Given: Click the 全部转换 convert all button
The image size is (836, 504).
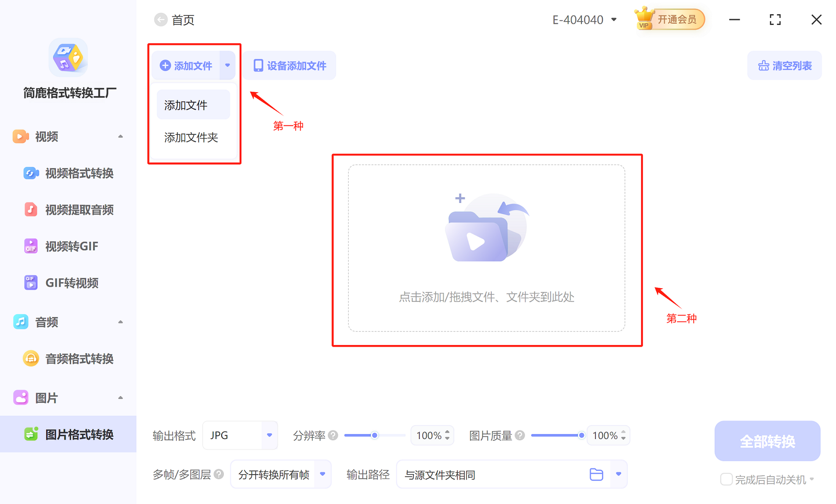Looking at the screenshot, I should point(767,441).
